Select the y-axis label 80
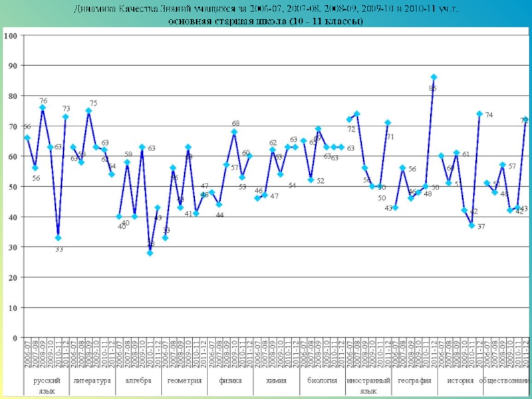Viewport: 532px width, 399px height. (x=13, y=96)
